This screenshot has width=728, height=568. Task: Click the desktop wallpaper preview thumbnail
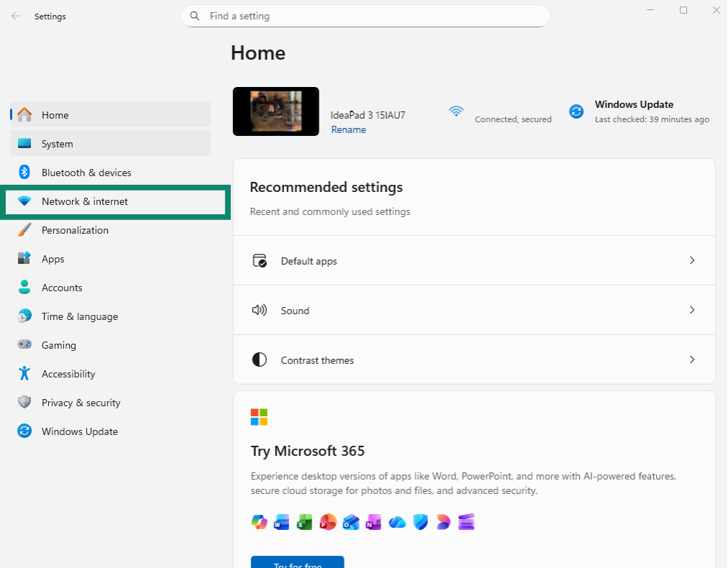tap(276, 111)
